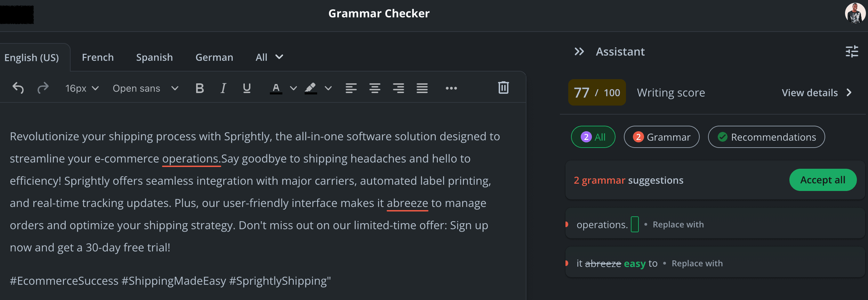This screenshot has height=300, width=868.
Task: Collapse the Assistant panel
Action: pyautogui.click(x=579, y=51)
